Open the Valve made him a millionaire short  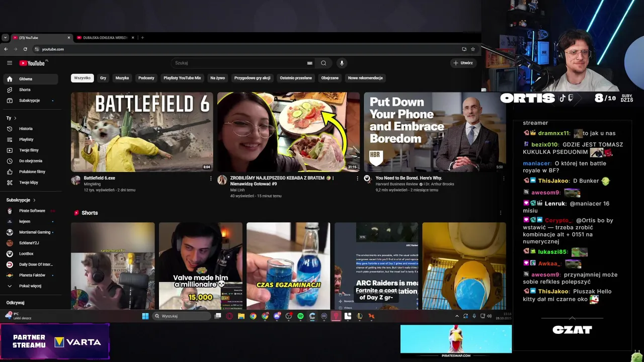click(200, 266)
